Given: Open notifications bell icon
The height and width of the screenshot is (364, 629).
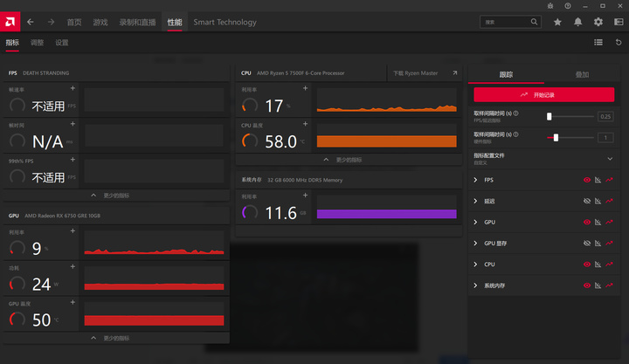Looking at the screenshot, I should (x=577, y=22).
